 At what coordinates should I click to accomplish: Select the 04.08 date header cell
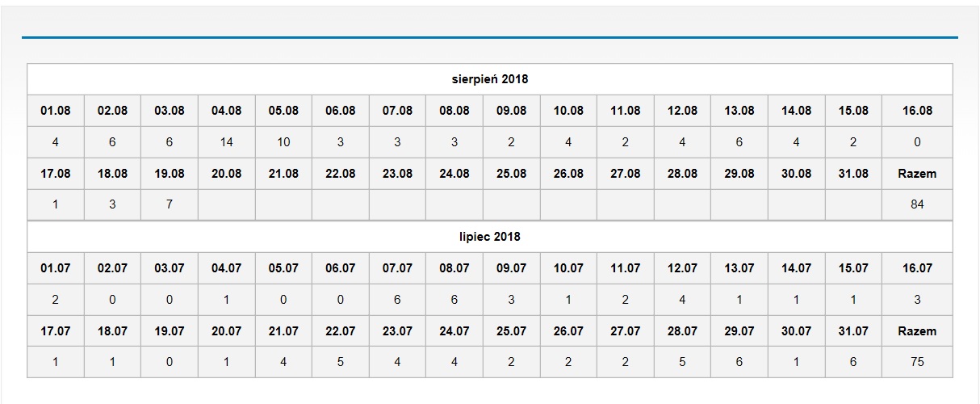pos(226,111)
